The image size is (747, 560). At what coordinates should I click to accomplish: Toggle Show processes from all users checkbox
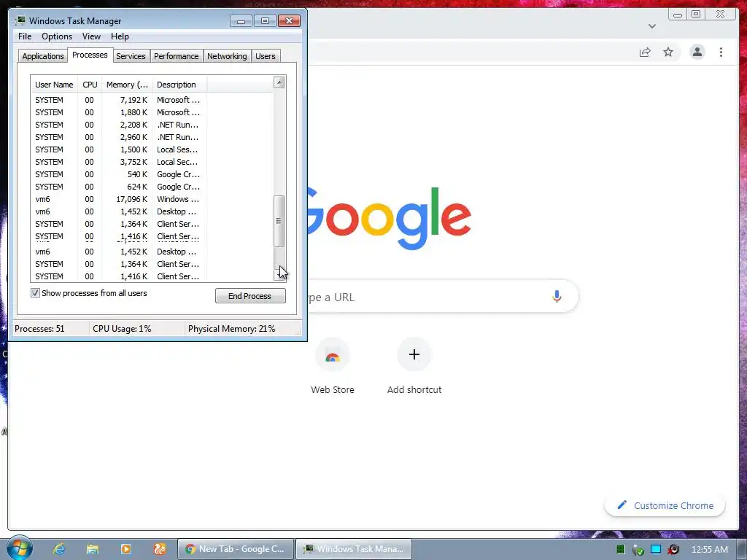coord(35,293)
